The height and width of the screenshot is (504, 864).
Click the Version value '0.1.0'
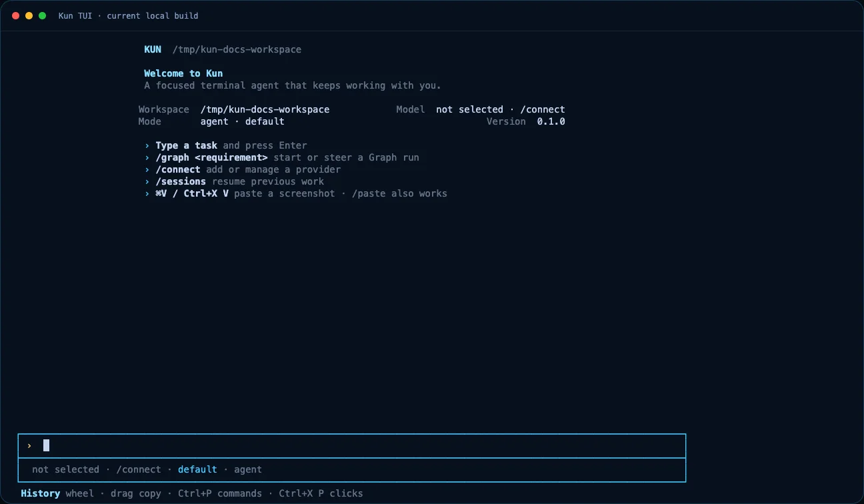pos(551,121)
